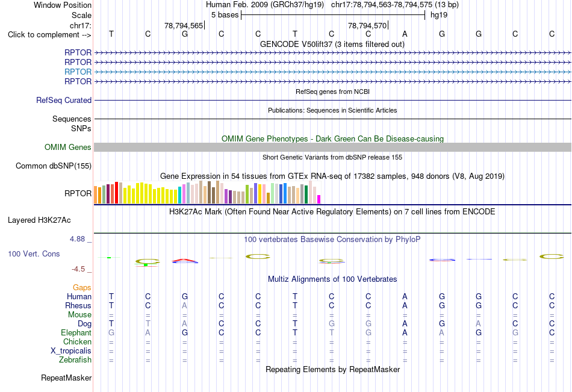Click GTEx 'Gene Expression in 54 tissues' title
The image size is (572, 392).
tap(332, 176)
